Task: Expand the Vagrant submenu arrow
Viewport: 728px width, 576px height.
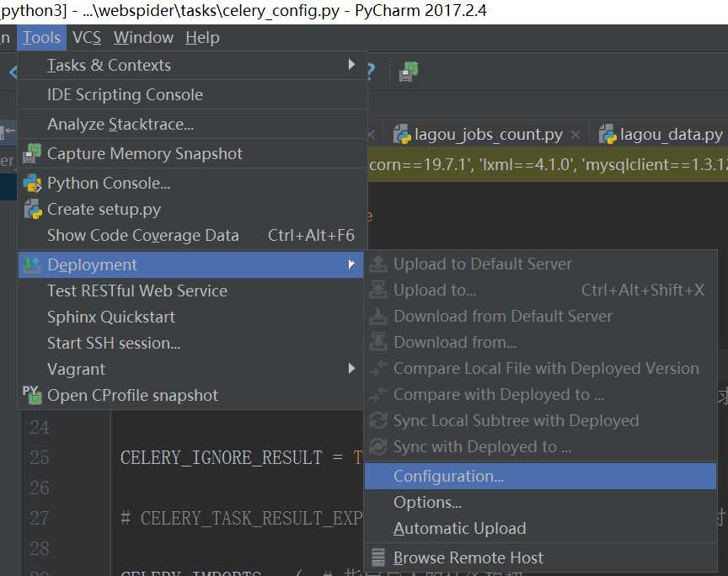Action: tap(352, 369)
